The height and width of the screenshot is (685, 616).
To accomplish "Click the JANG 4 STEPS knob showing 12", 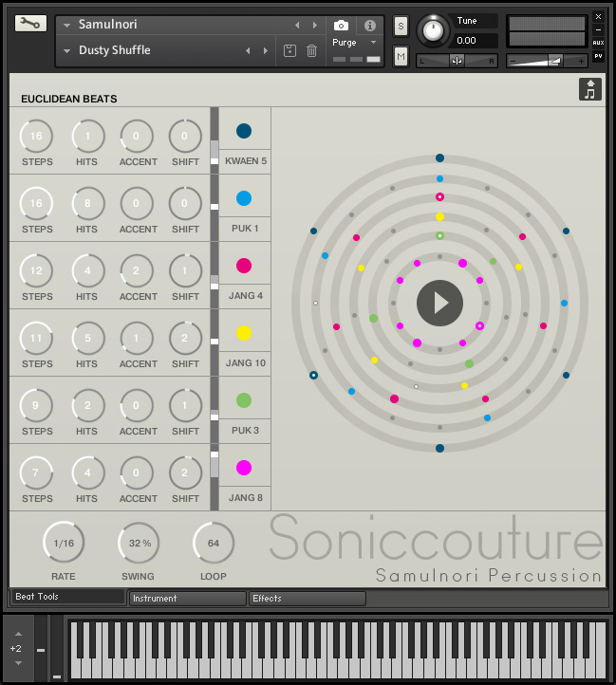I will (36, 270).
